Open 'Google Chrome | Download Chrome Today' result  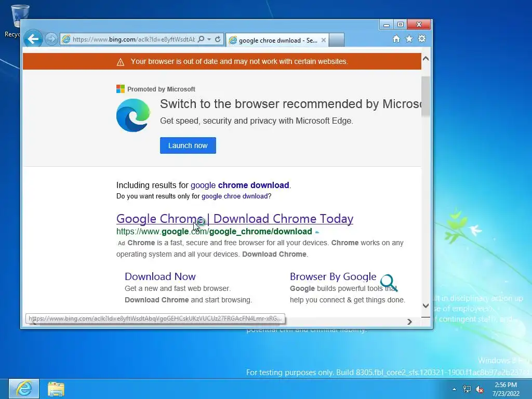point(235,219)
